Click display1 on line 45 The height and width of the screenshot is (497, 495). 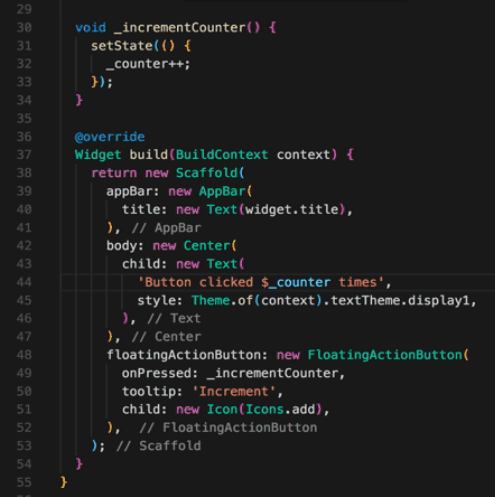point(439,301)
